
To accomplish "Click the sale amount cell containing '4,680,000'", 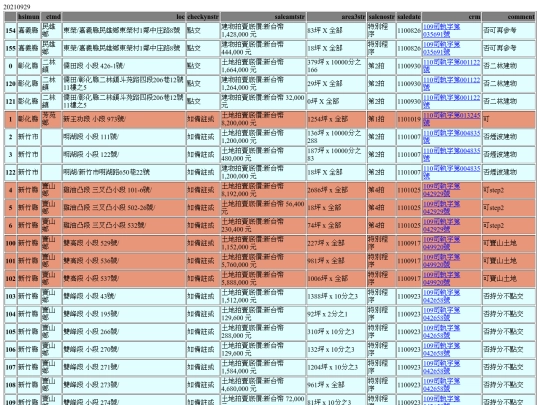I will tap(263, 385).
